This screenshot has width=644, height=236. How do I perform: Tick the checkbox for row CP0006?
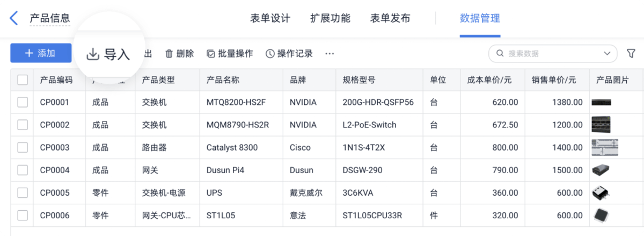(23, 215)
